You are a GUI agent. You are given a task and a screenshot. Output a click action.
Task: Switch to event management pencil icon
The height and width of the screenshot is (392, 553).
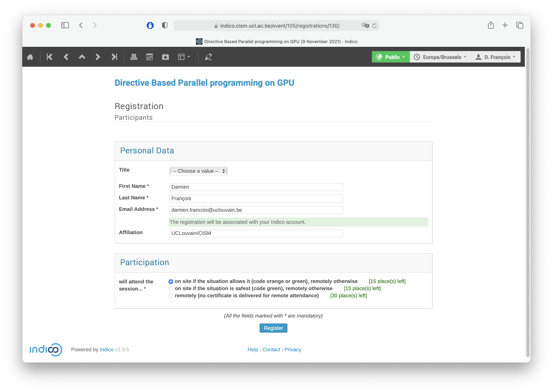pyautogui.click(x=208, y=57)
